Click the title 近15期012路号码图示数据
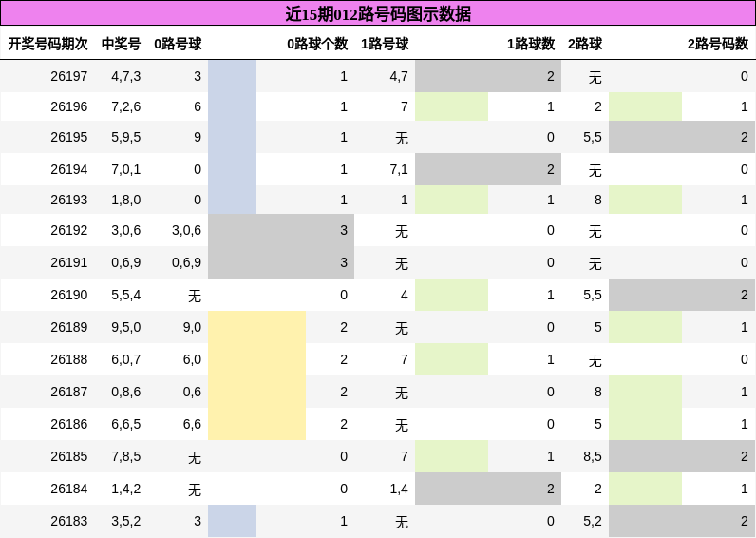Viewport: 756px width, 538px height. click(x=378, y=13)
